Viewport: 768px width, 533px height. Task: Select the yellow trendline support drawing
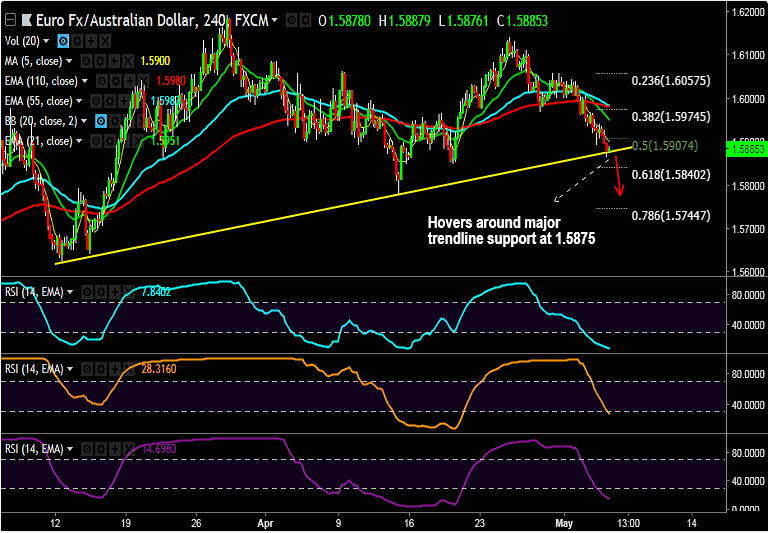click(x=343, y=205)
